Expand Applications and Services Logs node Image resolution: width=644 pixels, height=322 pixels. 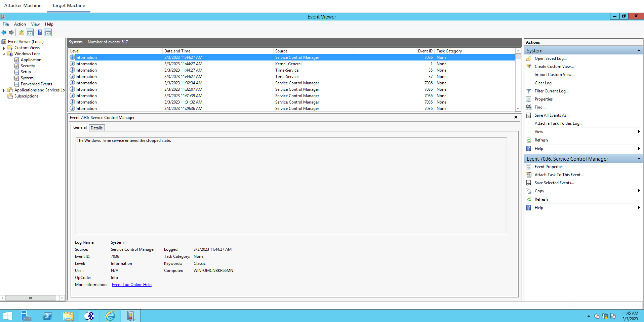pos(4,90)
